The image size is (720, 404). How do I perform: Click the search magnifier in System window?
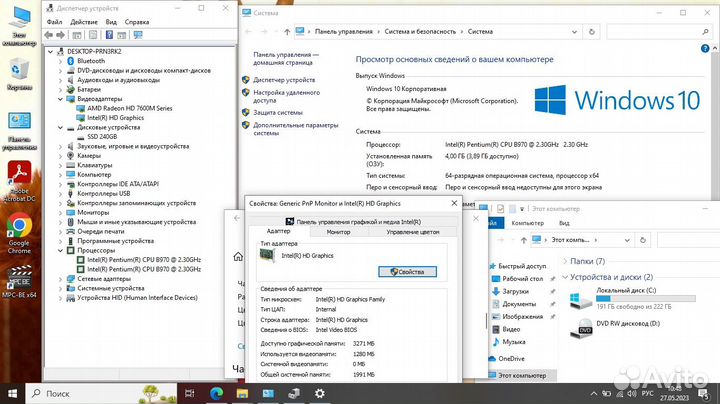[705, 32]
